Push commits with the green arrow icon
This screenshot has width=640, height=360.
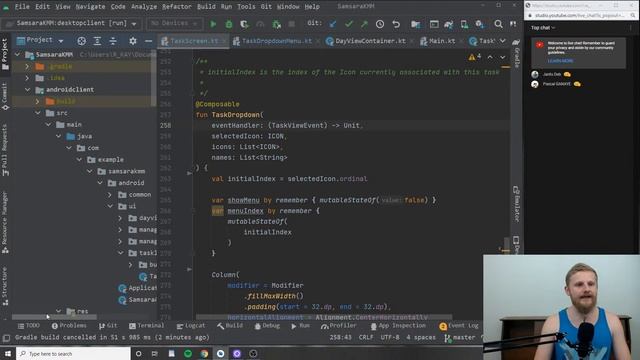coord(364,24)
